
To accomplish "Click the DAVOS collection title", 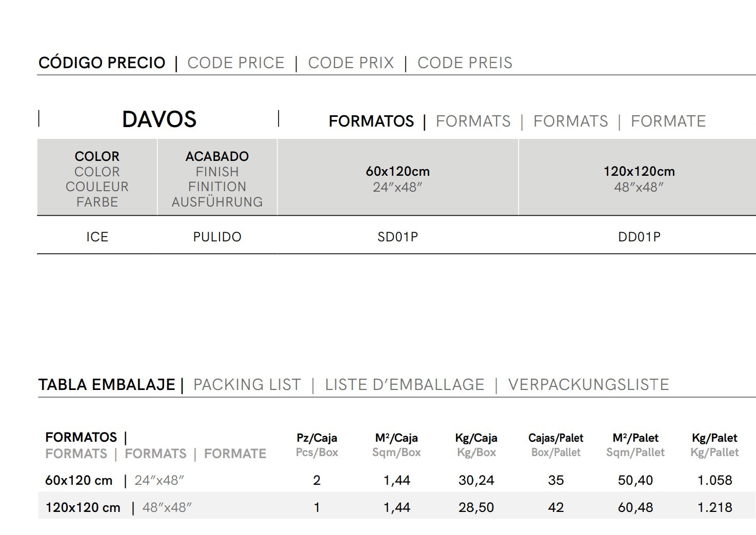I will (159, 119).
